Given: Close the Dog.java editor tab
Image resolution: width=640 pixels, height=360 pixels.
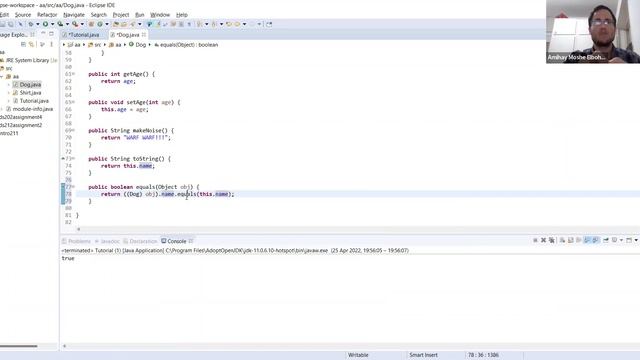Looking at the screenshot, I should point(144,35).
